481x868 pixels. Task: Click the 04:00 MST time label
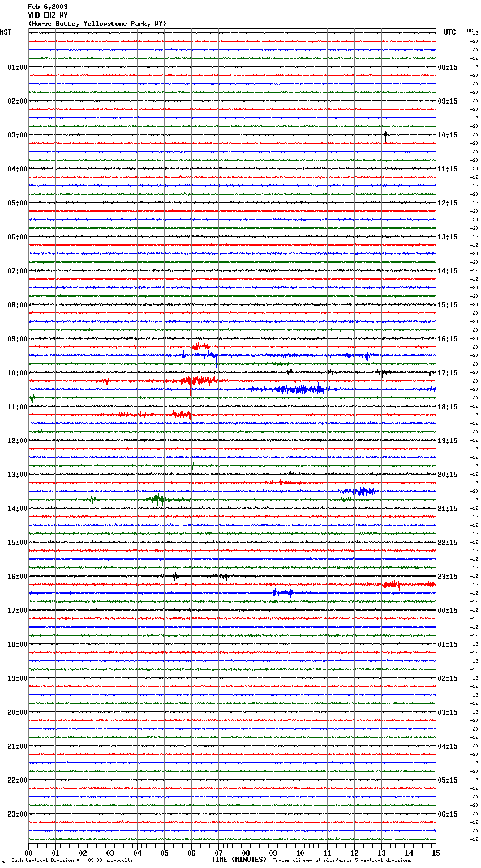point(18,169)
